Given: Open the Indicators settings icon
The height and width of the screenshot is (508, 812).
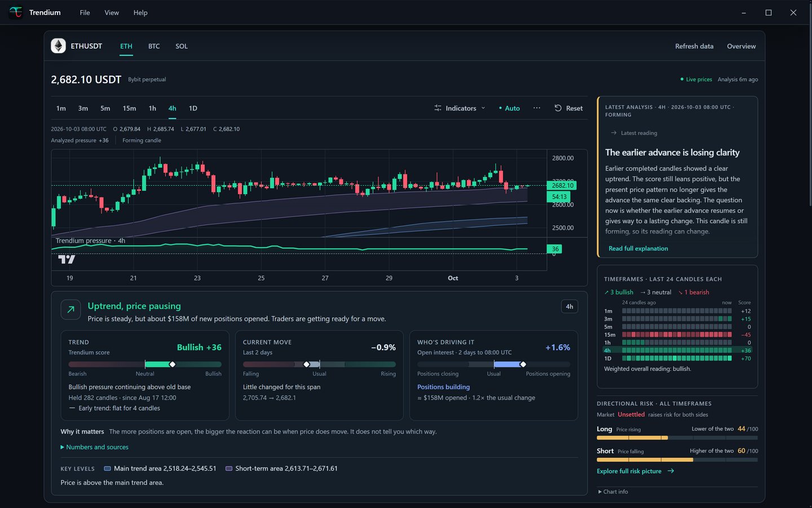Looking at the screenshot, I should (438, 108).
